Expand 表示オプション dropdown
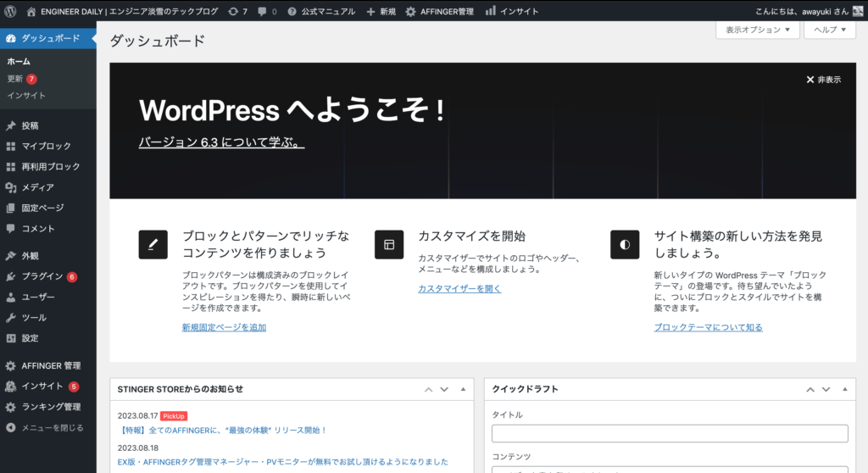868x473 pixels. pos(757,30)
